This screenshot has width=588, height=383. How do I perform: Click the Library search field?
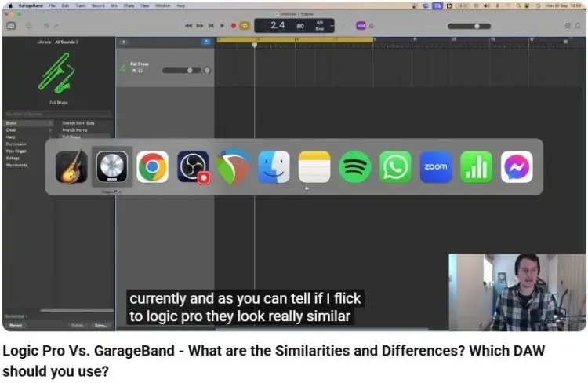(58, 114)
